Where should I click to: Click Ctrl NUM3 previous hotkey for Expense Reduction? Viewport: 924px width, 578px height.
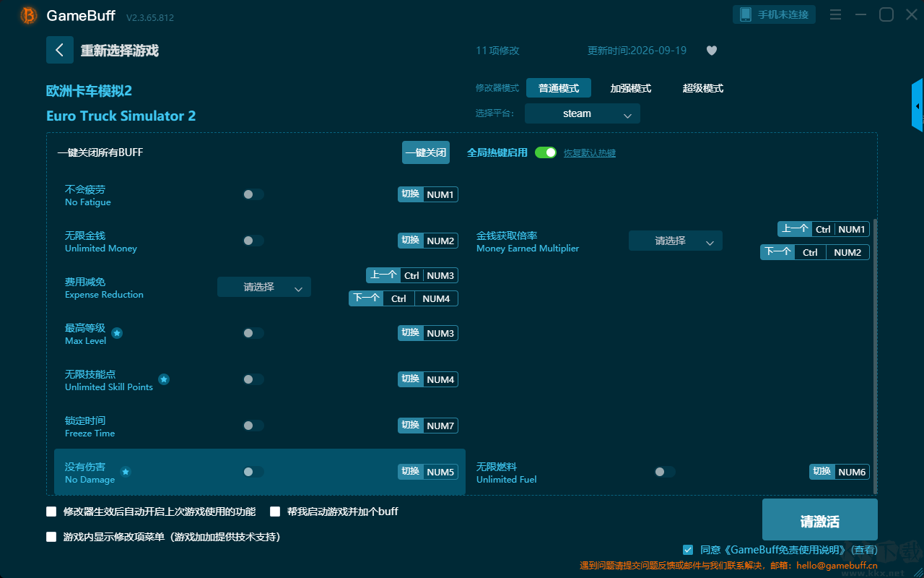tap(412, 275)
